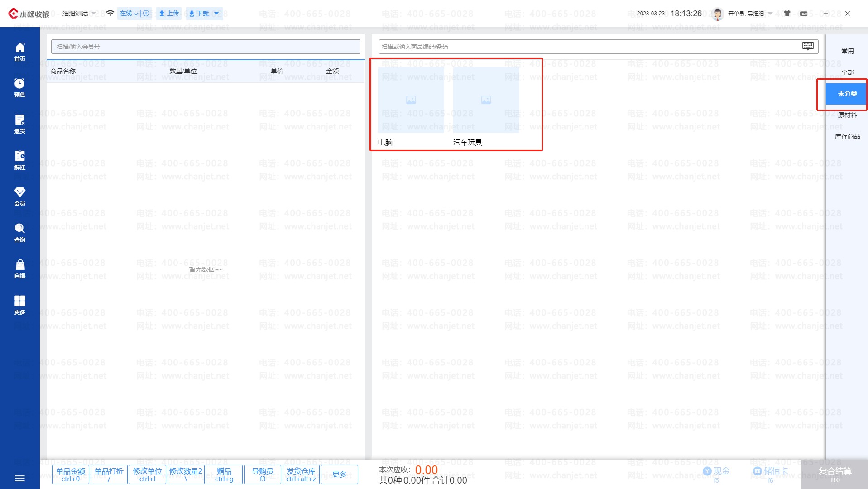Viewport: 868px width, 489px height.
Task: Click the 单品金额 button
Action: (71, 475)
